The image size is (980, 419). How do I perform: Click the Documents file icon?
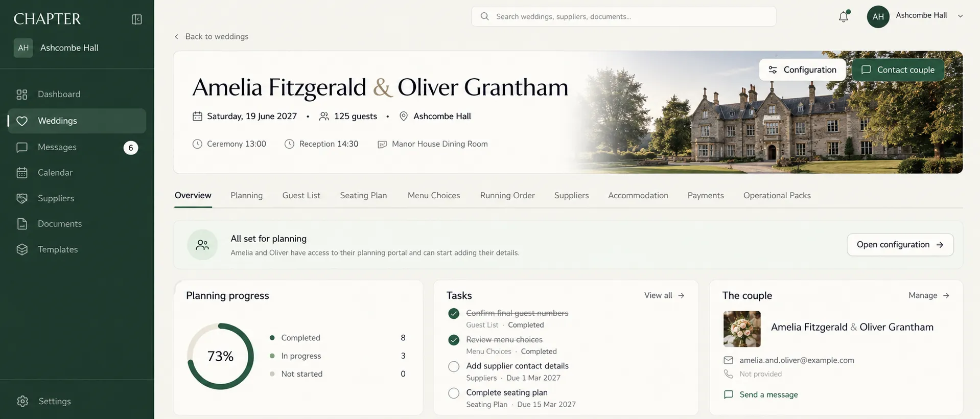coord(22,224)
